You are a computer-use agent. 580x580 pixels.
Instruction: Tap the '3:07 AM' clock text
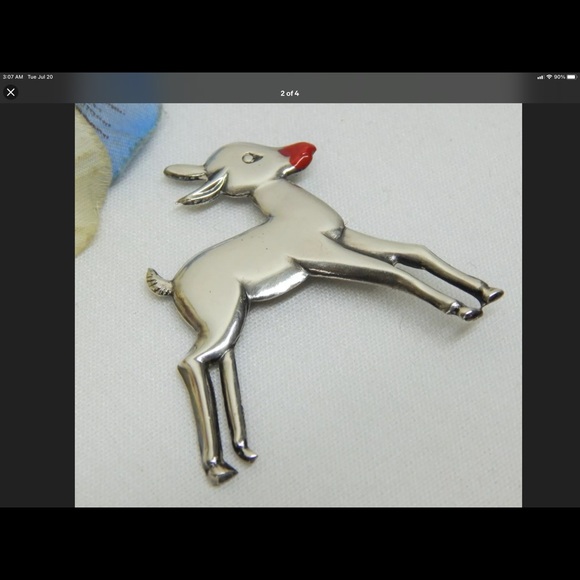[x=13, y=77]
